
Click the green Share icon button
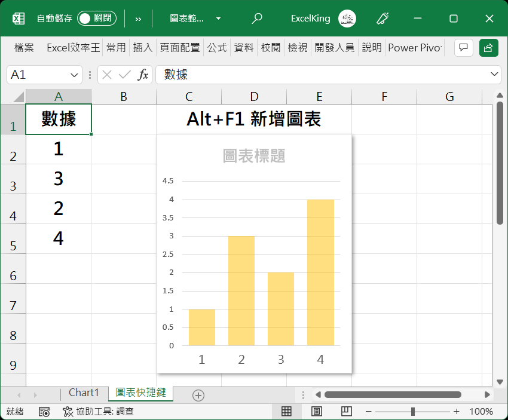pos(488,48)
